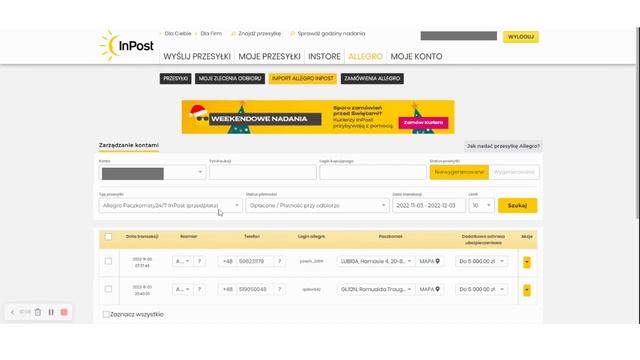640x360 pixels.
Task: Open Jak nadać przesyłkę Allegro? help
Action: (503, 146)
